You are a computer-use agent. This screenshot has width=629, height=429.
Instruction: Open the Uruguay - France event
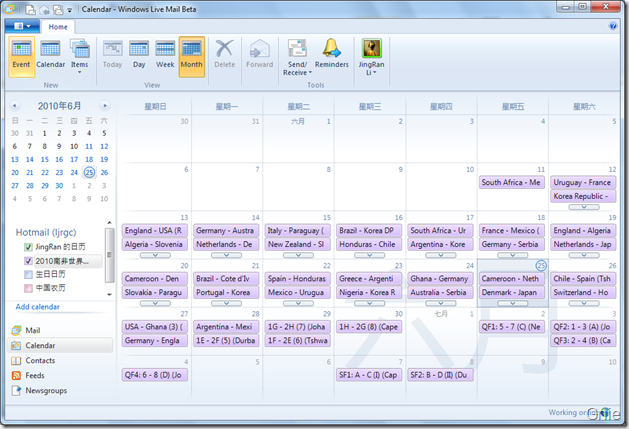583,183
